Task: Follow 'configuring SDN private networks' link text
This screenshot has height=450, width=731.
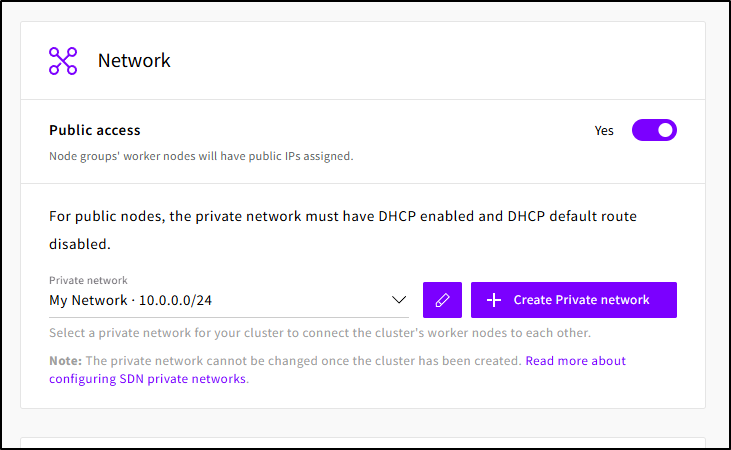Action: tap(147, 379)
